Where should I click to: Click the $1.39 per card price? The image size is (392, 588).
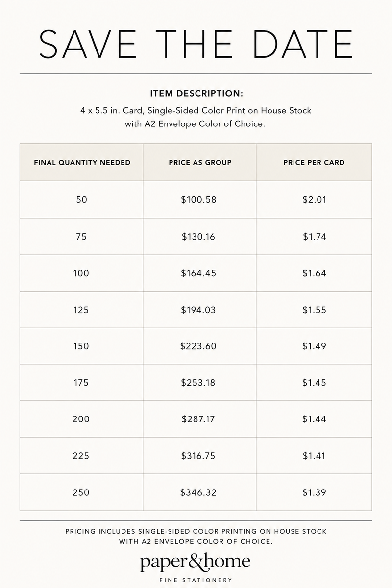click(314, 492)
